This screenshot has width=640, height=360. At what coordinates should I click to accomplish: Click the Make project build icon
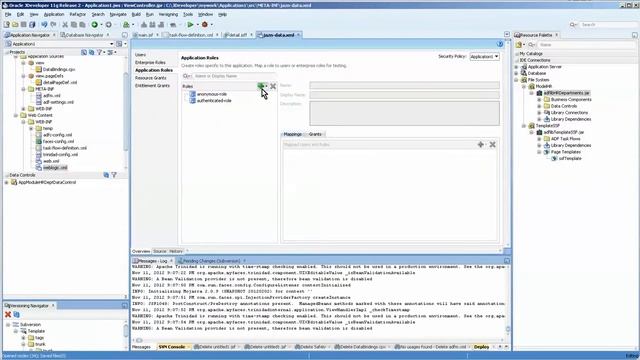pyautogui.click(x=143, y=25)
